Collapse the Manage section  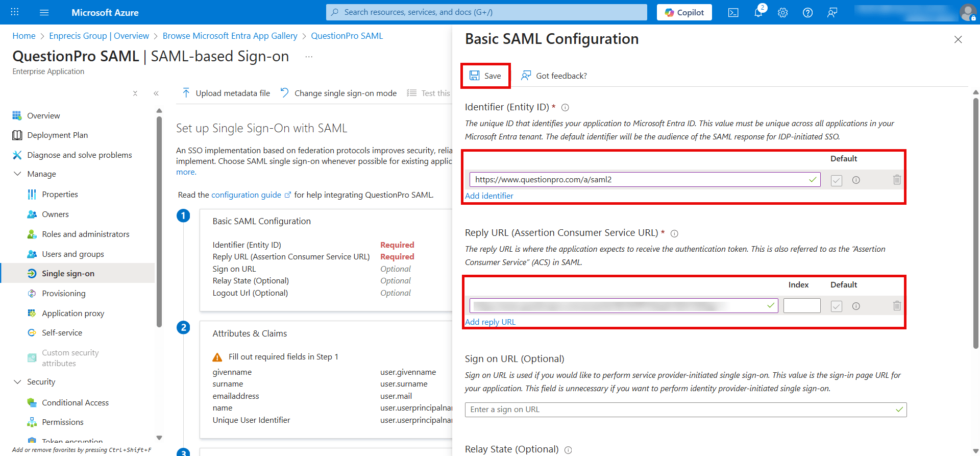point(17,174)
